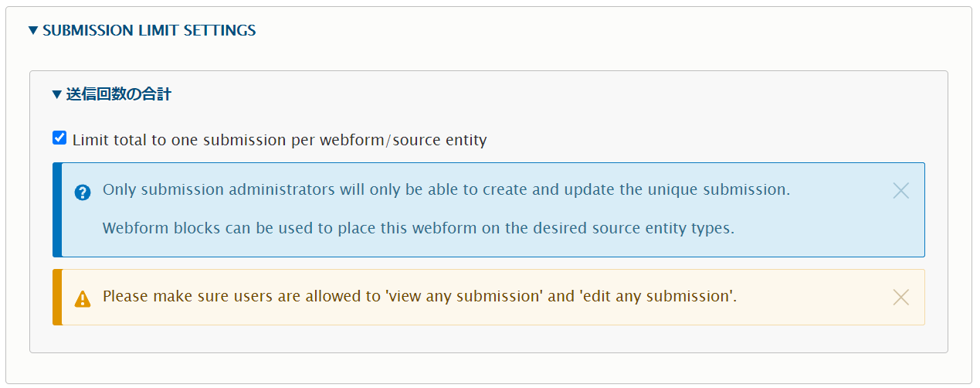Click the 送信回数の合計 heading label
This screenshot has height=388, width=980.
[x=118, y=94]
